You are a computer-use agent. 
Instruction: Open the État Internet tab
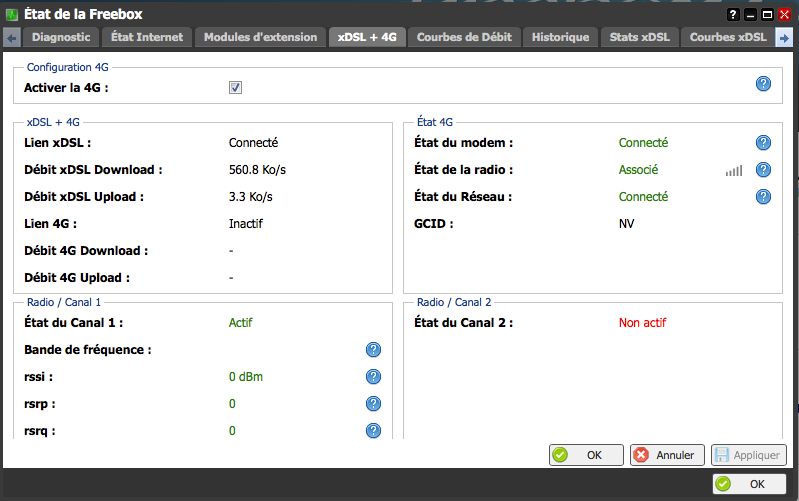click(147, 37)
